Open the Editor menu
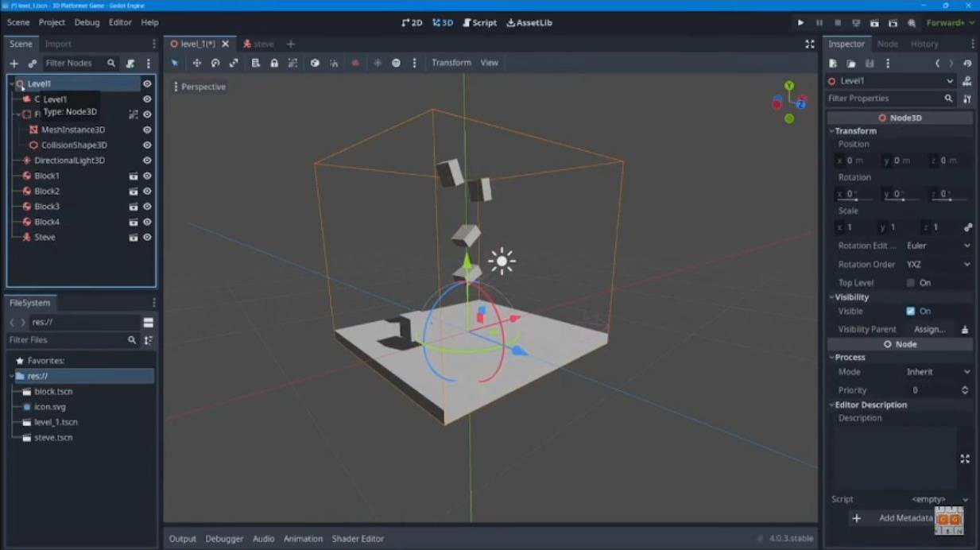 (x=120, y=23)
